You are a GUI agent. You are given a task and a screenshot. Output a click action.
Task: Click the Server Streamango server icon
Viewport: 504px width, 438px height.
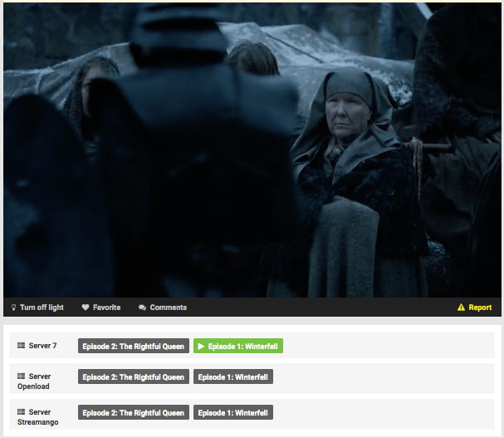(x=21, y=412)
